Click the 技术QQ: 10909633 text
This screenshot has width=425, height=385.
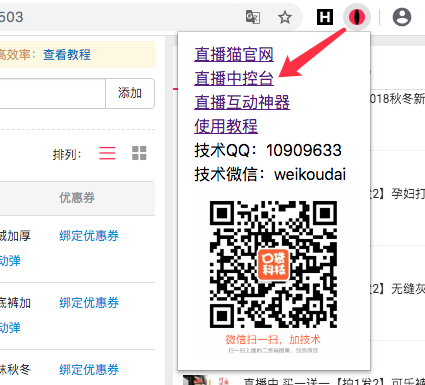[268, 150]
